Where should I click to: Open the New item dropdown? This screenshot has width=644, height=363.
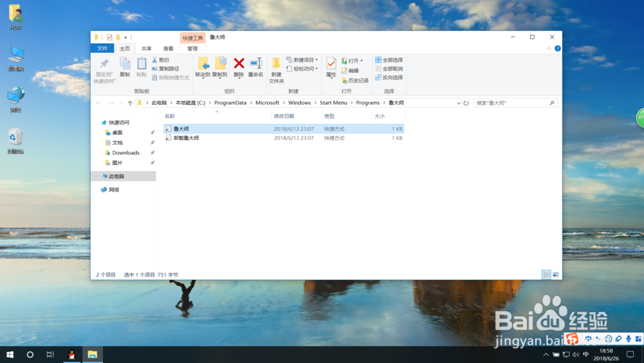pos(302,60)
